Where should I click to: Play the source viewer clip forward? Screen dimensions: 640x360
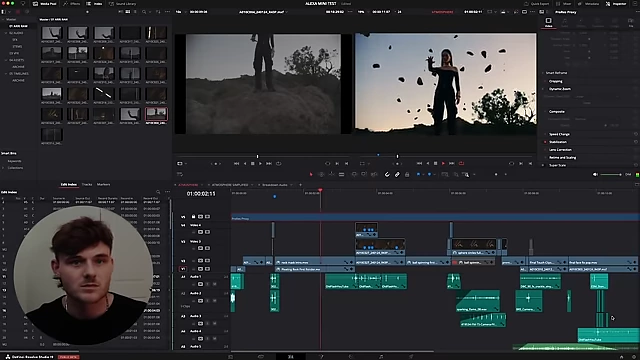[260, 164]
